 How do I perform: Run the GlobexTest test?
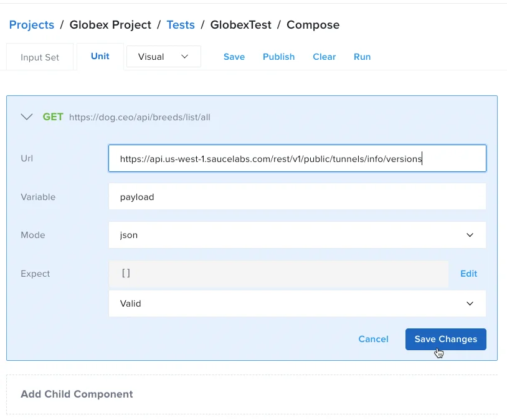(x=362, y=56)
